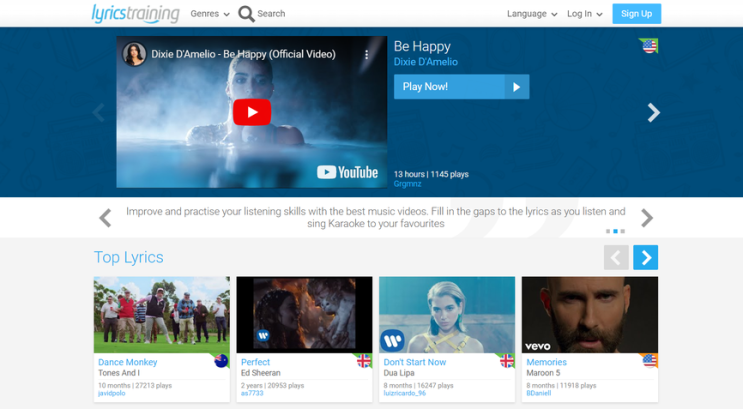This screenshot has height=409, width=743.
Task: Click the blue next button in Top Lyrics
Action: click(645, 257)
